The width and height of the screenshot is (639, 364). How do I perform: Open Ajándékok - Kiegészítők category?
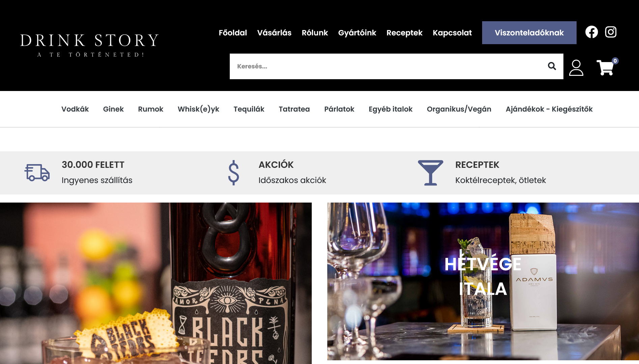pos(549,109)
